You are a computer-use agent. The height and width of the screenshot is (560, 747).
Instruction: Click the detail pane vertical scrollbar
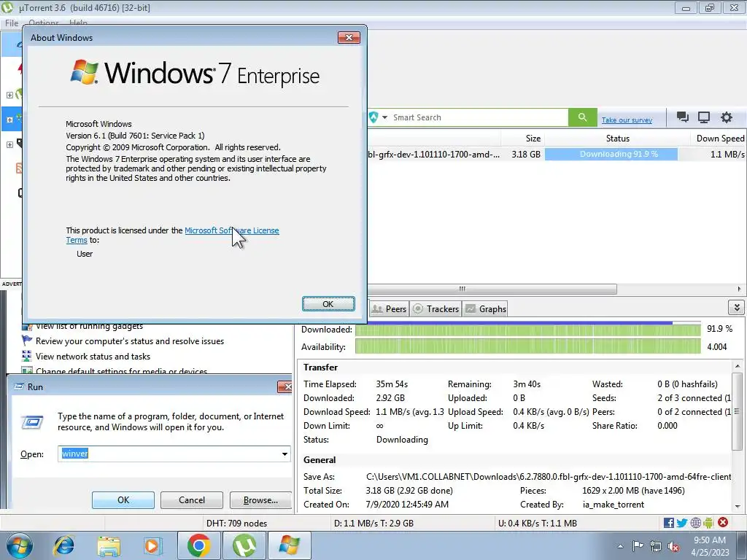click(x=737, y=411)
